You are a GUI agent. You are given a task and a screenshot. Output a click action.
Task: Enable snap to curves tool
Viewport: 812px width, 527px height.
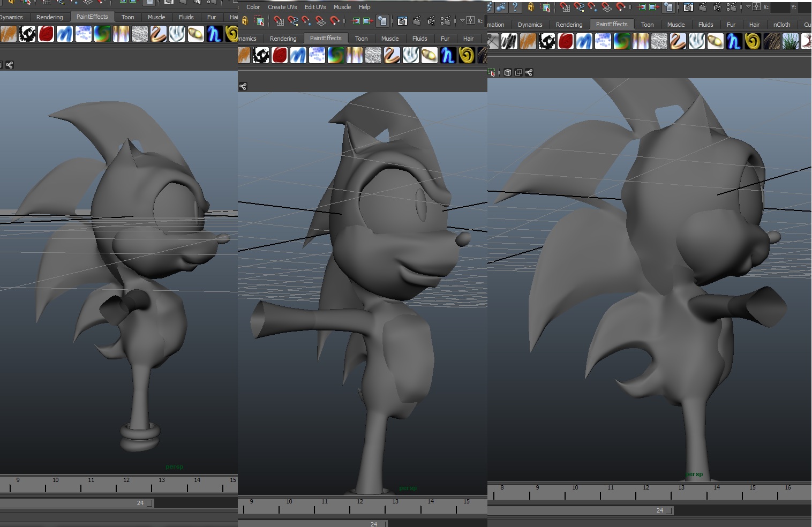pos(293,21)
